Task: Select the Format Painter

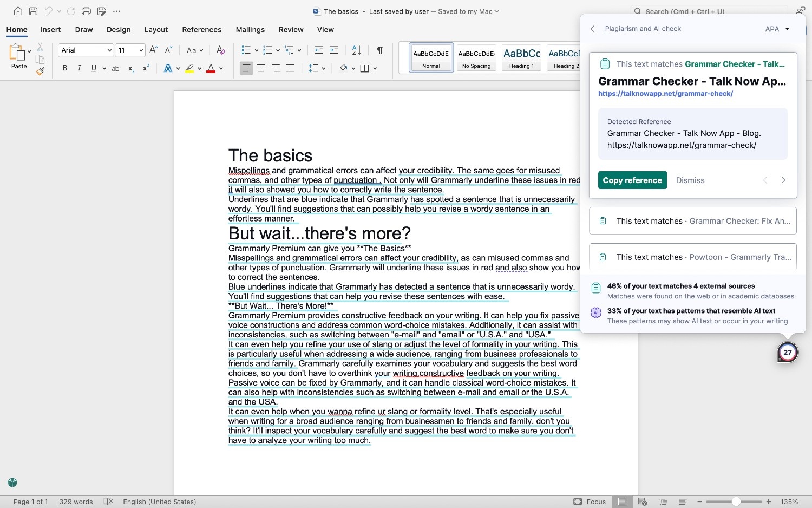Action: [x=40, y=70]
